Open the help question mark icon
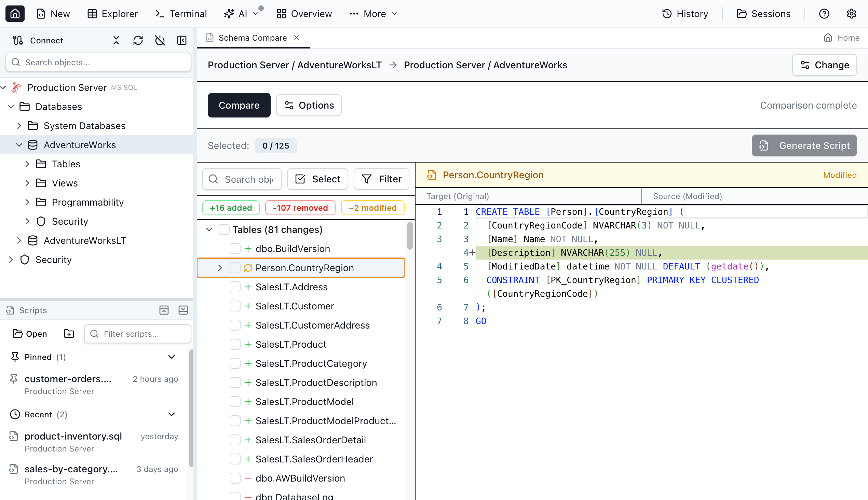This screenshot has width=868, height=500. (824, 14)
